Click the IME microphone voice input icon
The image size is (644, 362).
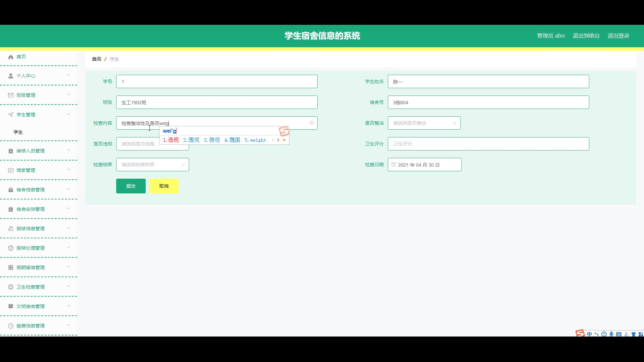click(x=611, y=334)
